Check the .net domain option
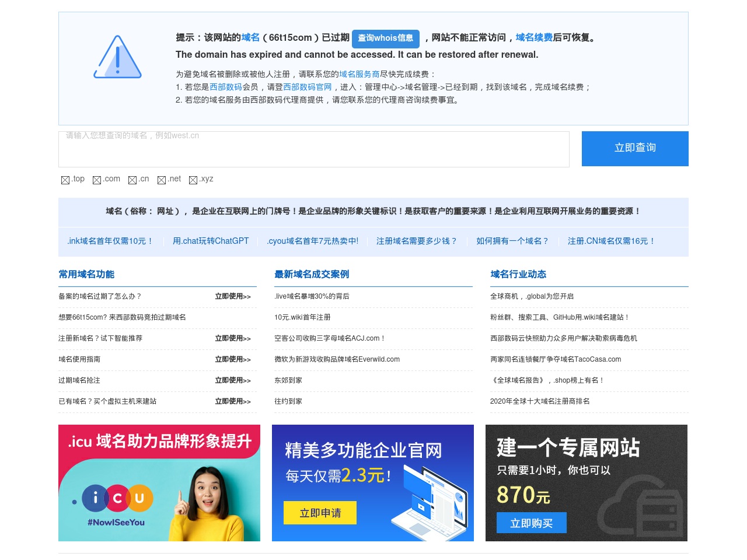Viewport: 747px width, 560px height. tap(162, 180)
